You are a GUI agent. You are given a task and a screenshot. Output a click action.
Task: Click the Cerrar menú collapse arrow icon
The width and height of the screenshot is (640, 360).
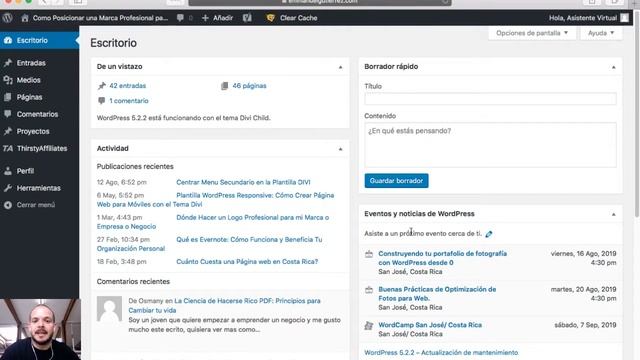[x=8, y=205]
